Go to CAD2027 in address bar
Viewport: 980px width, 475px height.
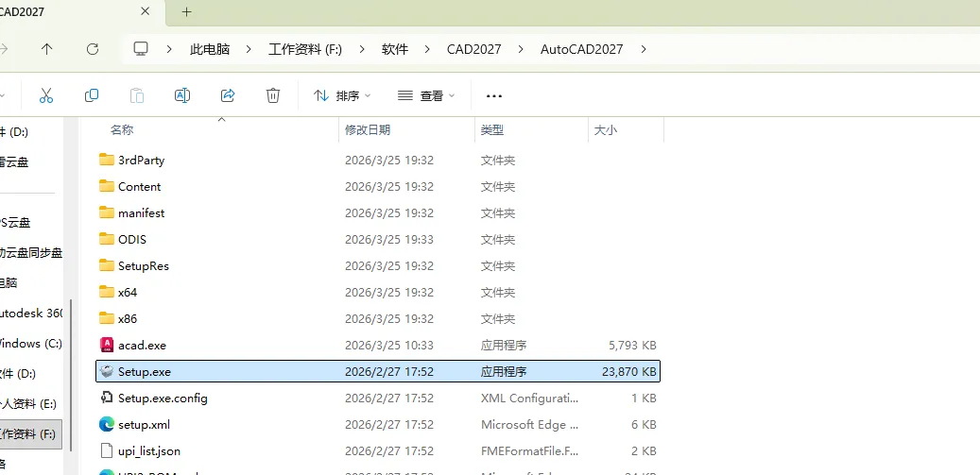[x=473, y=49]
